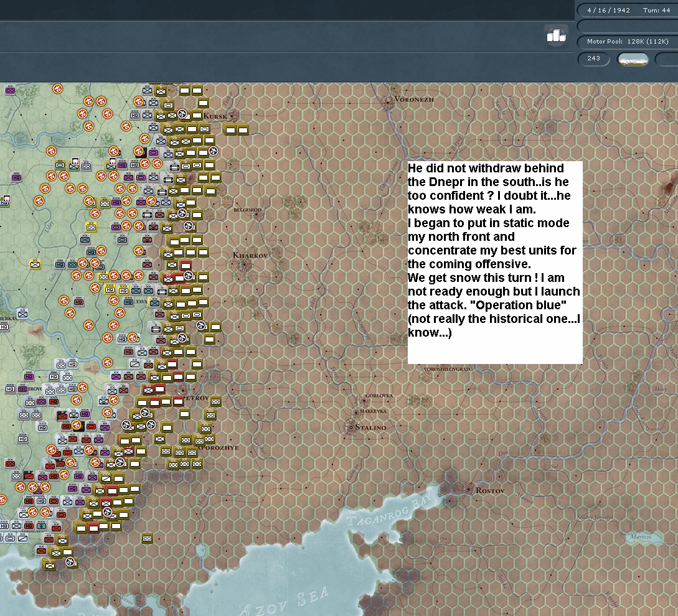Click the Taganrog Bay label
The width and height of the screenshot is (678, 616).
pos(388,510)
